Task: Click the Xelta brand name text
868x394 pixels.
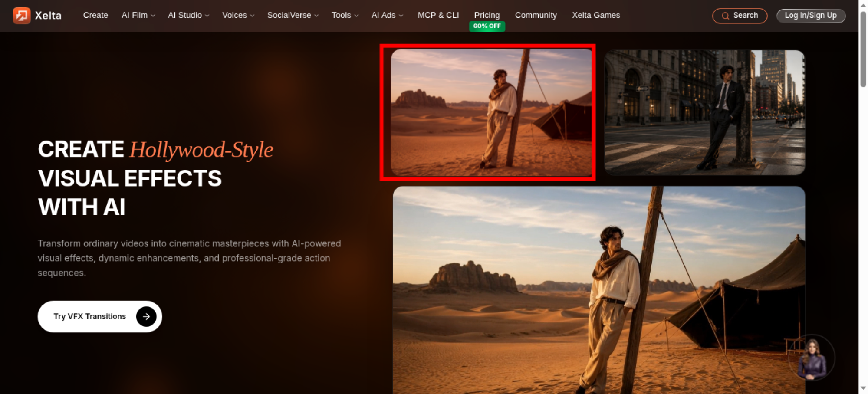Action: pos(48,16)
